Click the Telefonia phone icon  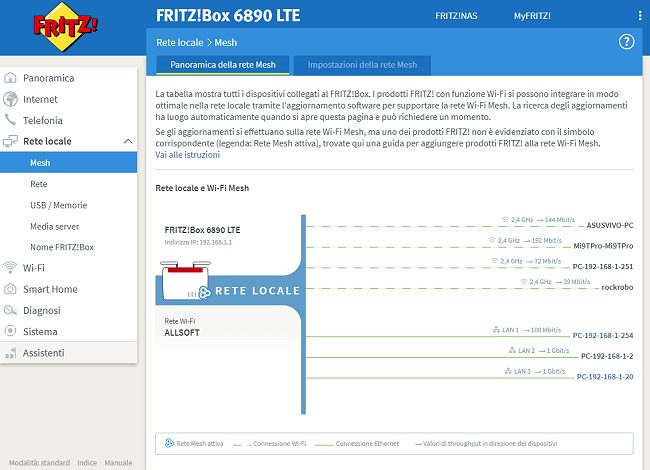(10, 120)
